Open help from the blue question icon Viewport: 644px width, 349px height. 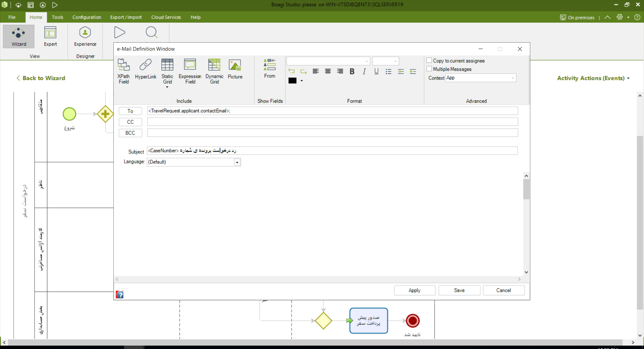tap(120, 295)
